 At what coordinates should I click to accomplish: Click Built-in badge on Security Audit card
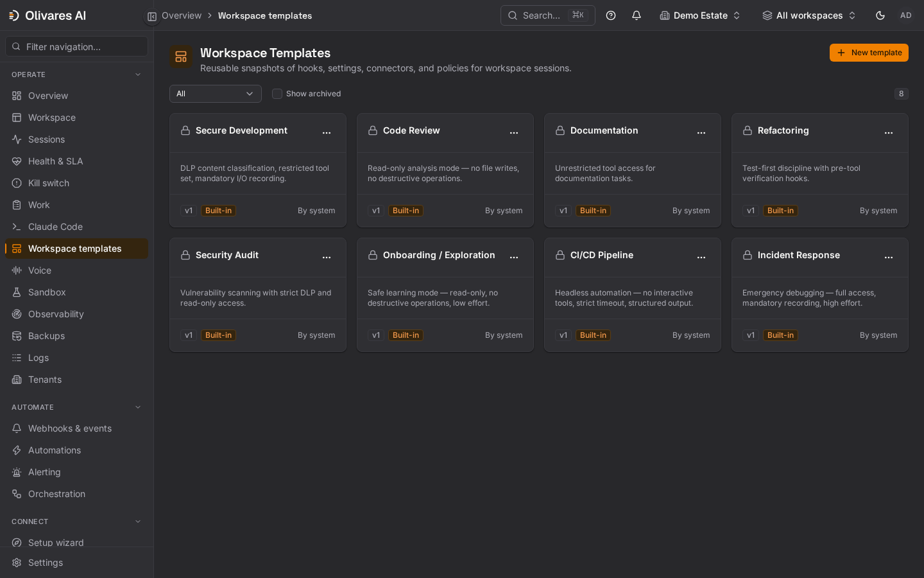point(218,335)
